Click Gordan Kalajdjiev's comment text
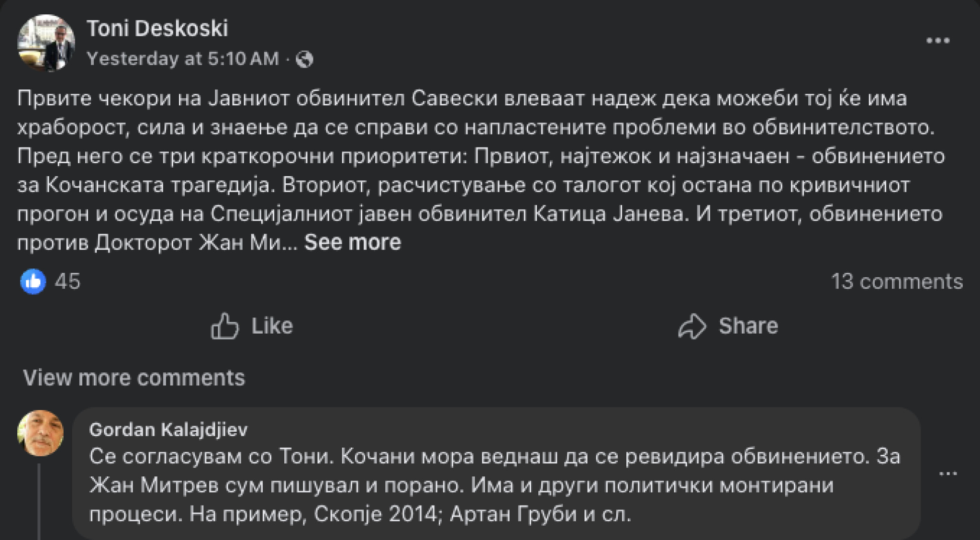The image size is (980, 540). [x=479, y=485]
